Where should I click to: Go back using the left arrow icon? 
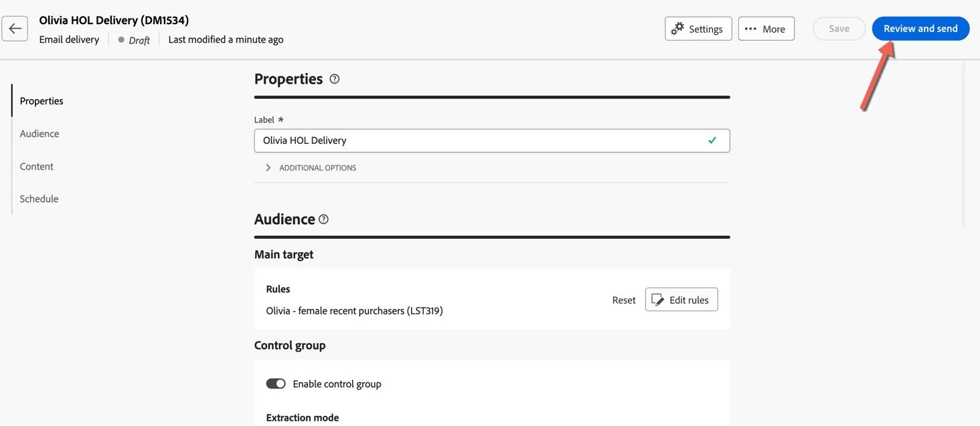coord(15,29)
